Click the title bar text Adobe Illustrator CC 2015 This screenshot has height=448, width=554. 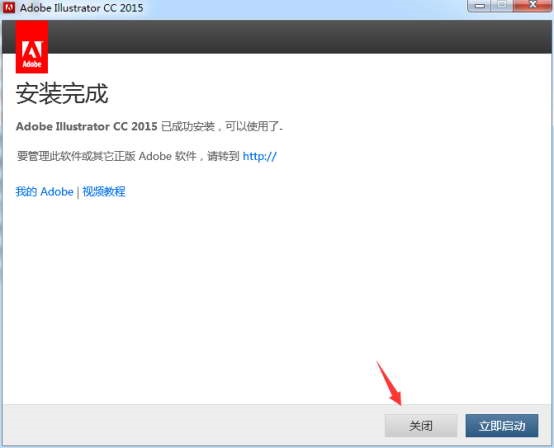(x=82, y=8)
